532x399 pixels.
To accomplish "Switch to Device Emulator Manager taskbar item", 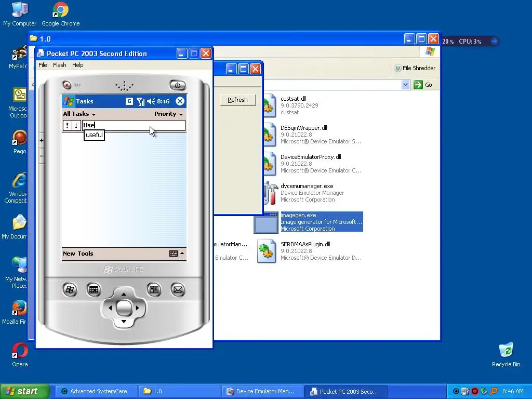I will 262,391.
